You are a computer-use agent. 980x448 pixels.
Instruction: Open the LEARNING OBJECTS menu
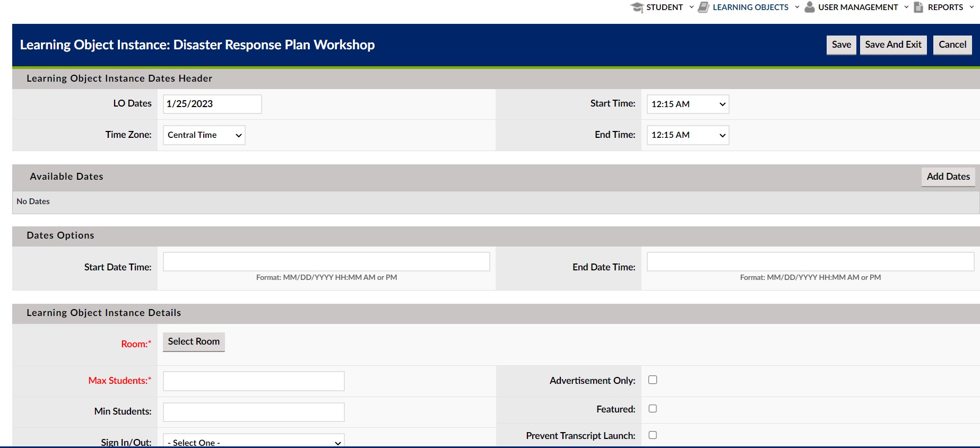[x=750, y=7]
